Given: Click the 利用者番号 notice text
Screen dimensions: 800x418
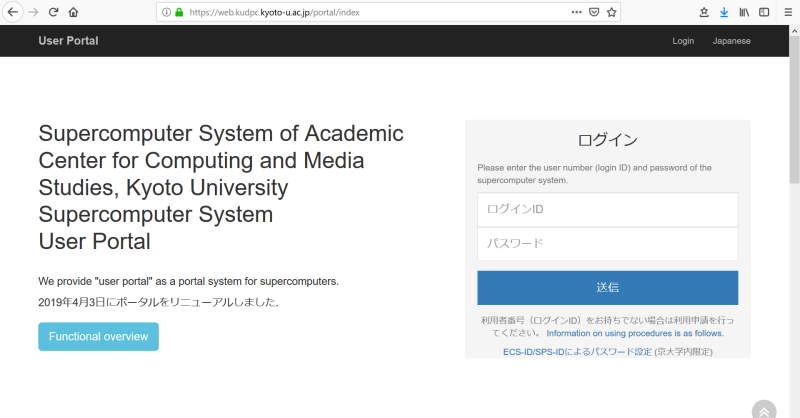Looking at the screenshot, I should tap(608, 327).
